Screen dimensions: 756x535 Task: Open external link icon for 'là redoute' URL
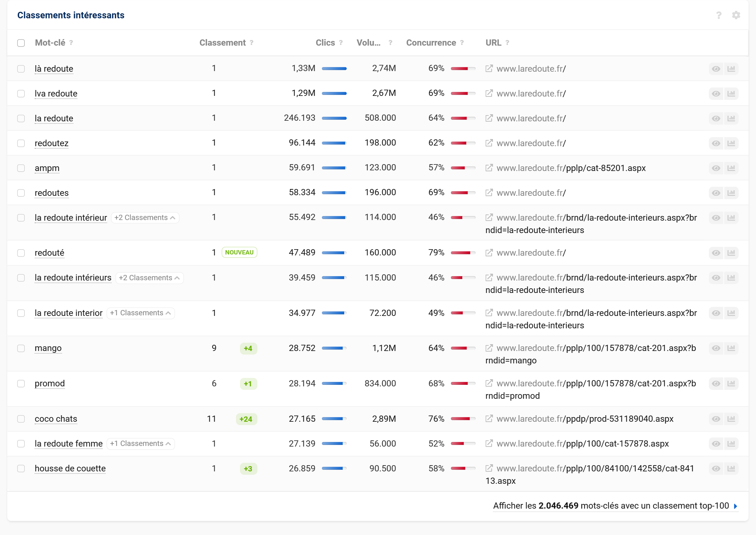489,69
